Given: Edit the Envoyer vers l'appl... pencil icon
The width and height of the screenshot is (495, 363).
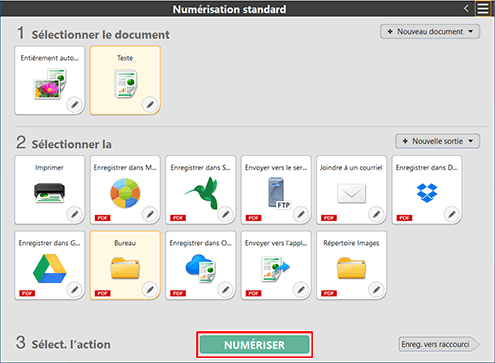Looking at the screenshot, I should click(x=301, y=289).
